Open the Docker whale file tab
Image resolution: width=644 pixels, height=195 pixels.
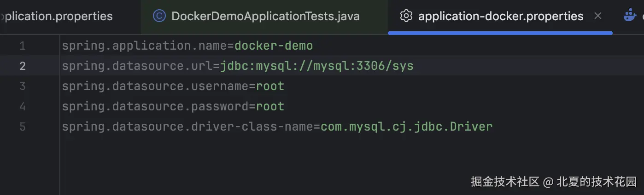630,16
